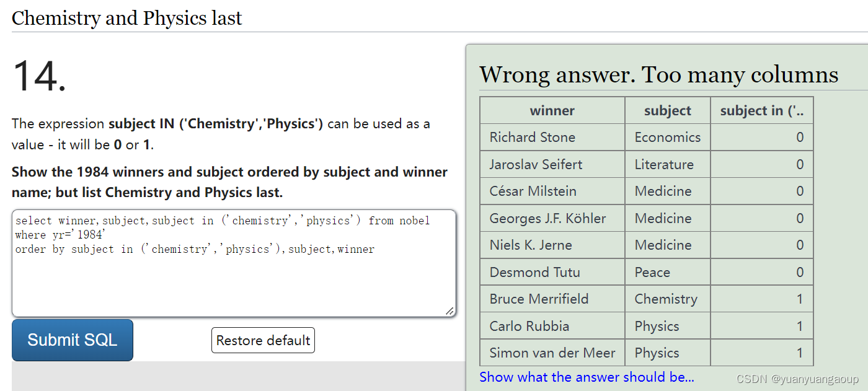Click the subject column header
This screenshot has width=868, height=391.
click(x=667, y=110)
